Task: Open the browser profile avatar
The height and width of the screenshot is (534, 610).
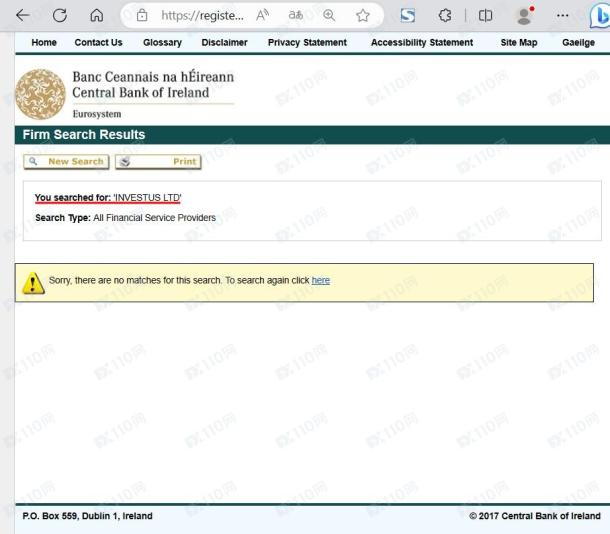Action: (524, 16)
